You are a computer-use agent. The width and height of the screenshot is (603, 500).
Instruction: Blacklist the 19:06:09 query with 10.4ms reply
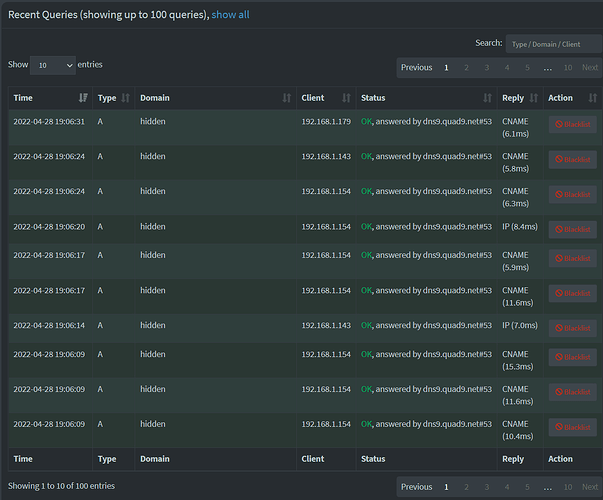(x=573, y=427)
